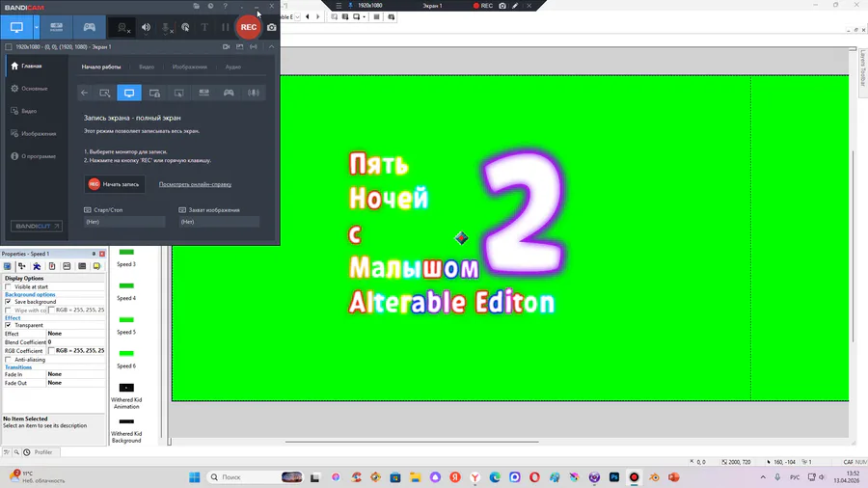This screenshot has width=868, height=488.
Task: Switch to Изображения tab in Bandicam
Action: click(x=190, y=67)
